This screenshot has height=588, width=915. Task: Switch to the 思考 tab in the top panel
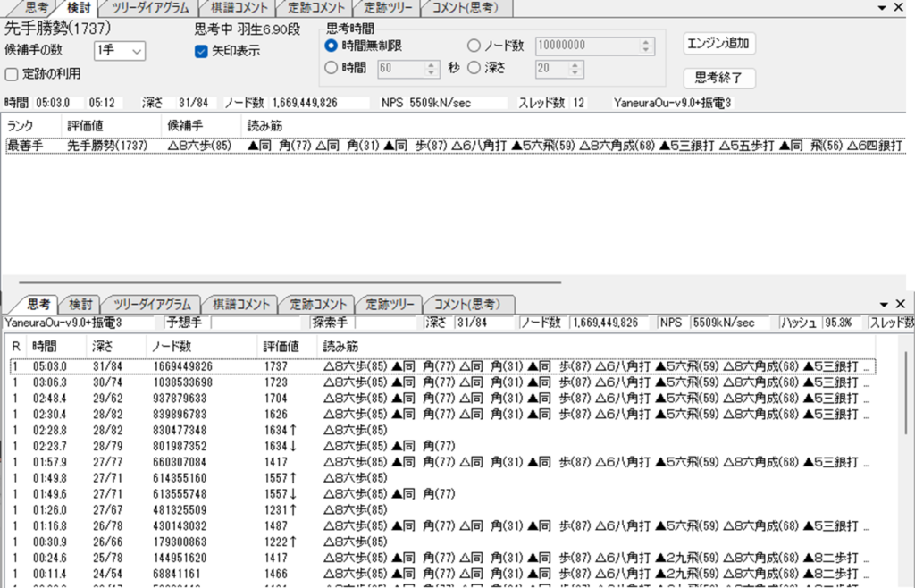click(36, 7)
